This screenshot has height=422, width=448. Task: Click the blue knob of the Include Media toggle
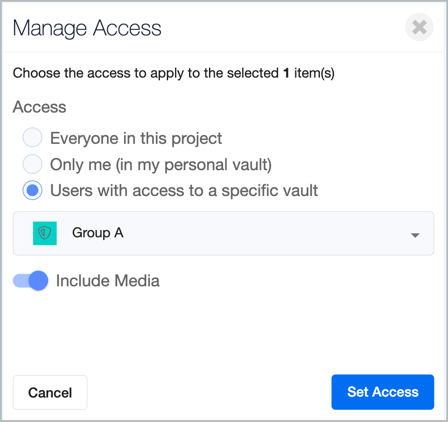(x=38, y=281)
